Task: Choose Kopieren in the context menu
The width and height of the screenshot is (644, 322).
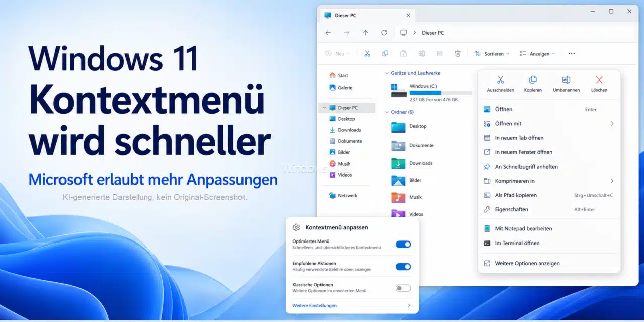Action: (533, 84)
